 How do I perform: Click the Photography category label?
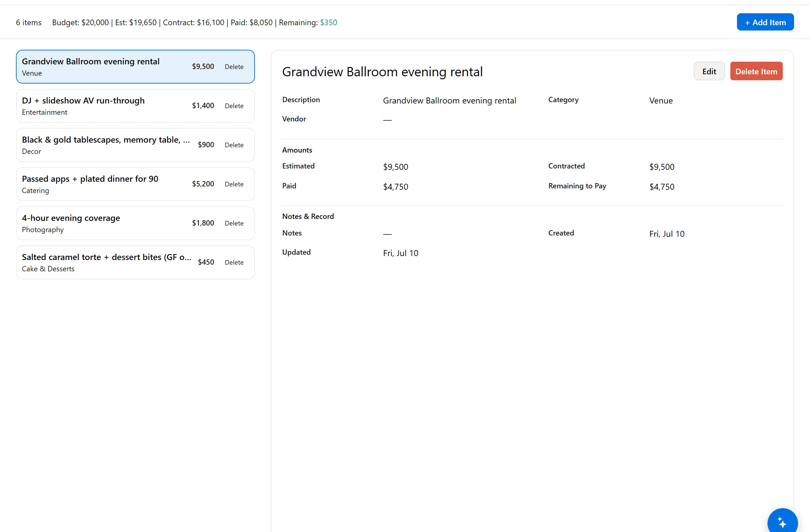tap(42, 230)
